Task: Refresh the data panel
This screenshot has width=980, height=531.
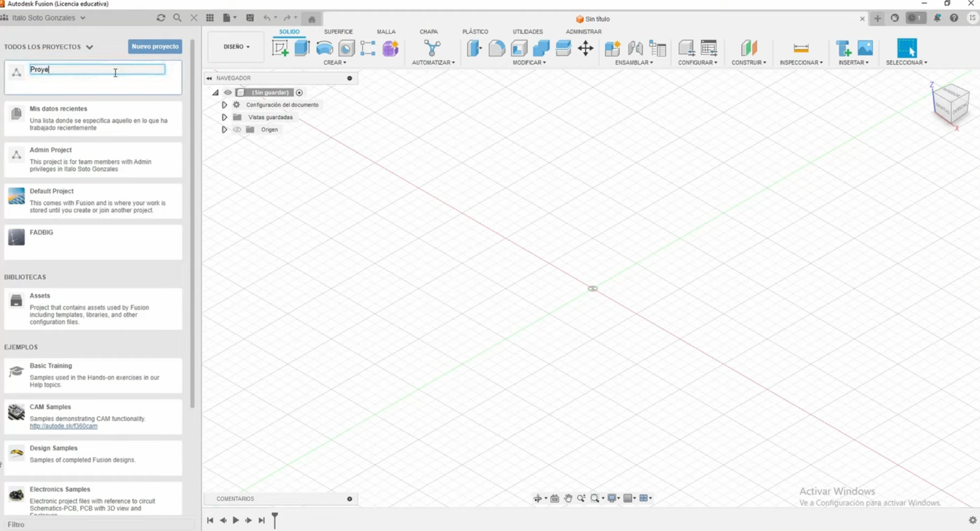Action: coord(161,18)
